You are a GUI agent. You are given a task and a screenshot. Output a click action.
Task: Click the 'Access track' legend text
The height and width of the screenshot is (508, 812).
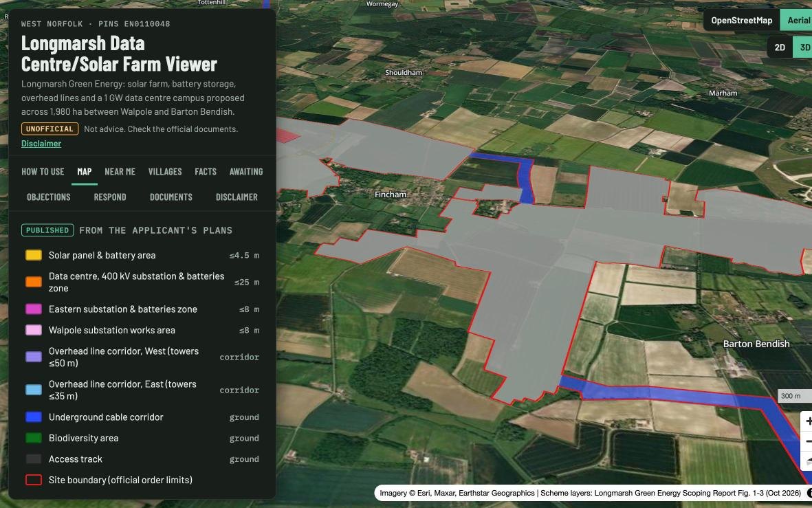(x=75, y=459)
